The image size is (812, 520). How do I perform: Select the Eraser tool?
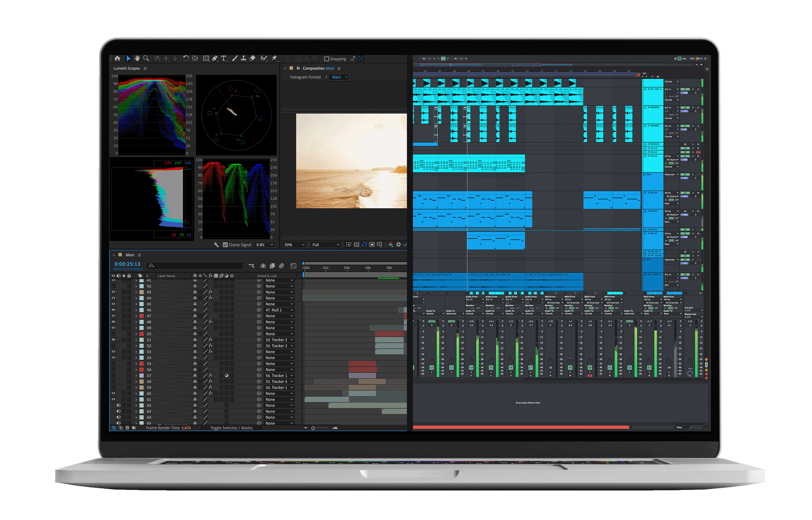252,58
